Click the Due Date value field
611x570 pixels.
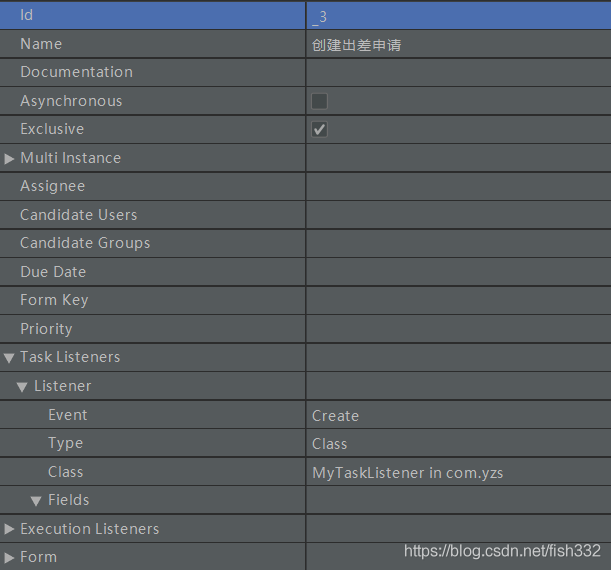(458, 272)
